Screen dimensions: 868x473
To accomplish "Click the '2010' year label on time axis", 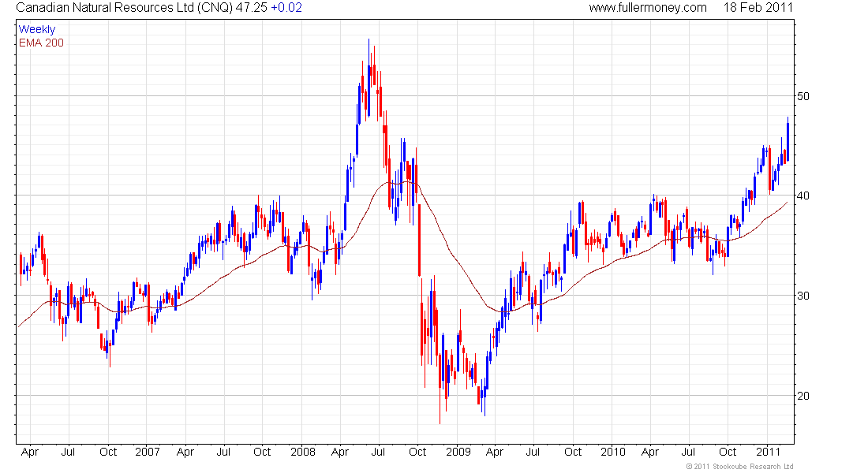I will (613, 452).
